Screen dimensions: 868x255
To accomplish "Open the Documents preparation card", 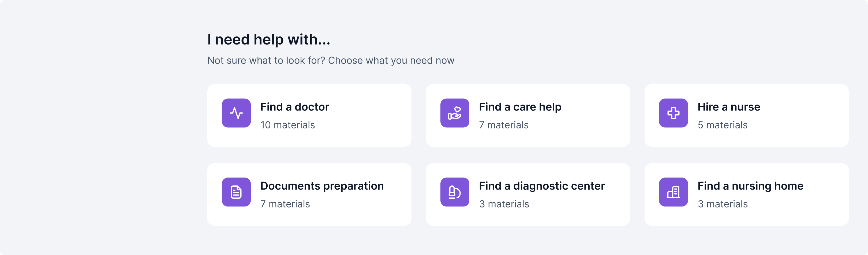I will pos(309,194).
